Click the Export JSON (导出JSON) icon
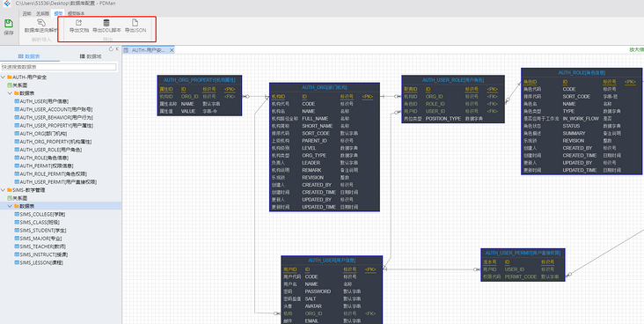Viewport: 644px width, 324px height. pos(135,23)
